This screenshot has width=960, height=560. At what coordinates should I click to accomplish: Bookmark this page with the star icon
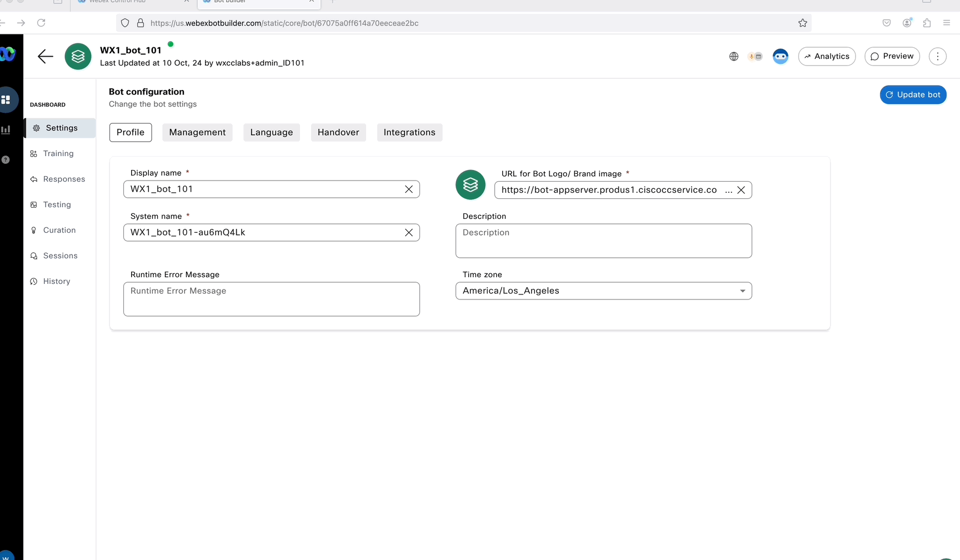(x=803, y=23)
